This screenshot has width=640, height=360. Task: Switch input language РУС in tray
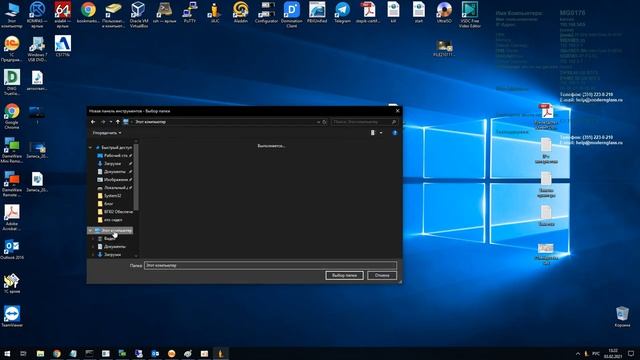tap(596, 353)
